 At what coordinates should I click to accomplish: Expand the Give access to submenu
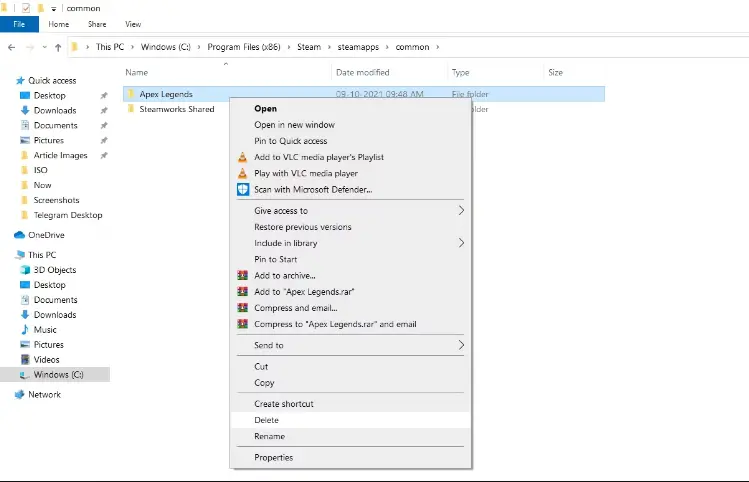461,211
